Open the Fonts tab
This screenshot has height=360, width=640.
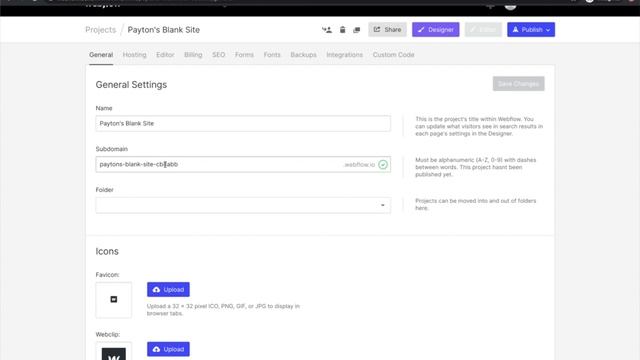pyautogui.click(x=272, y=55)
